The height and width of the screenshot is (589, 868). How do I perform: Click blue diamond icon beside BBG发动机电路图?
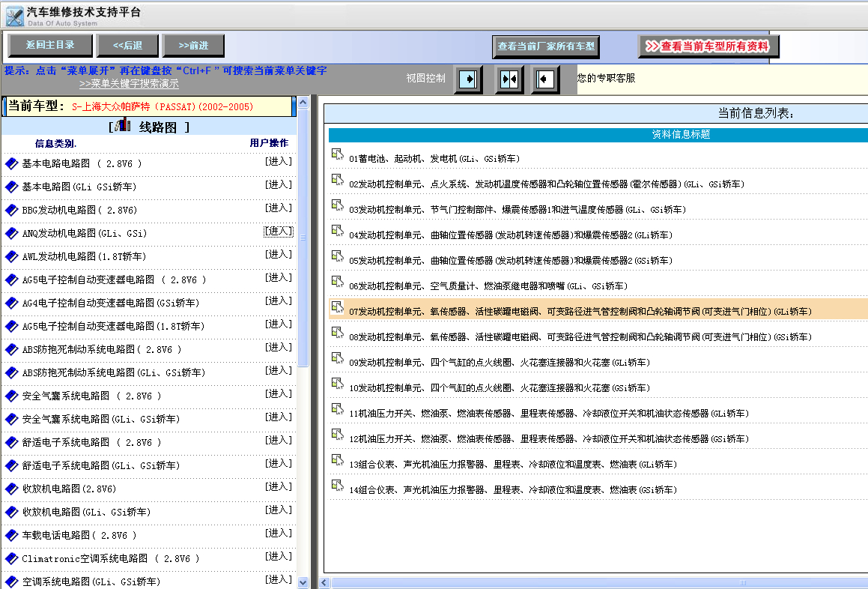(12, 210)
